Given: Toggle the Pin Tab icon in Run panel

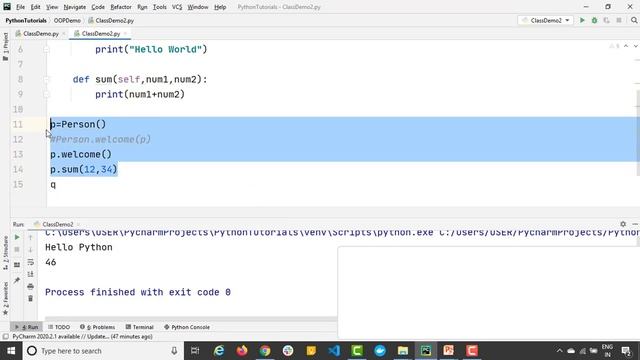Looking at the screenshot, I should [17, 280].
